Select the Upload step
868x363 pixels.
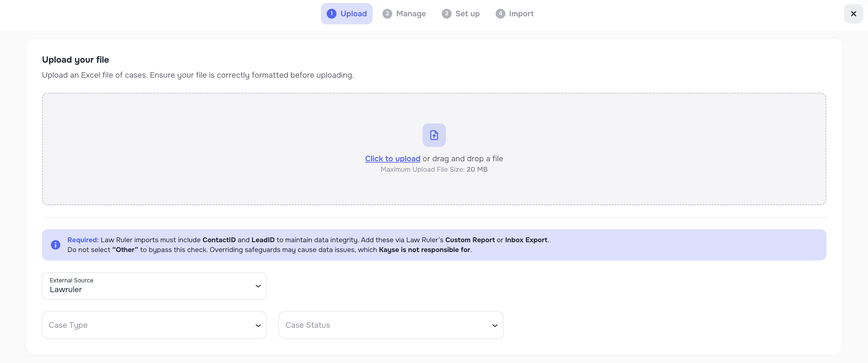coord(346,13)
